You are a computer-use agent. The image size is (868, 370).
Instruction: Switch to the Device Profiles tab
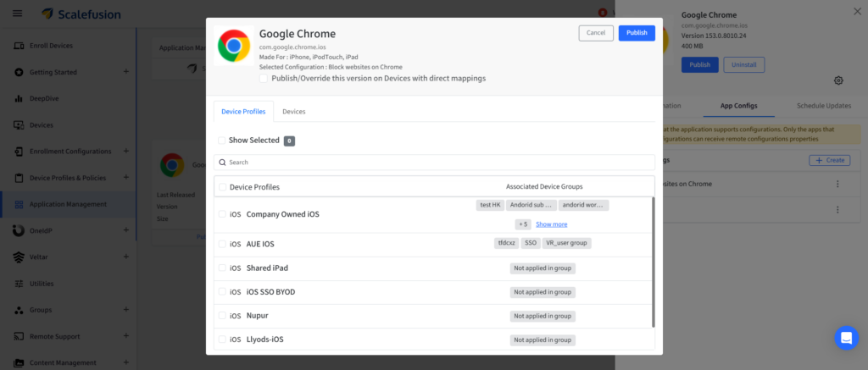click(x=243, y=111)
